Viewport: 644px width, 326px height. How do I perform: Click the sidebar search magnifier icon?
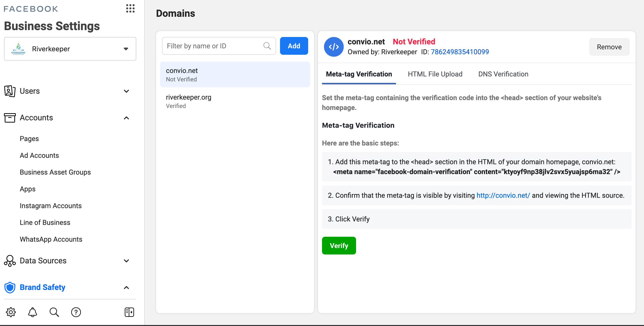click(x=54, y=312)
